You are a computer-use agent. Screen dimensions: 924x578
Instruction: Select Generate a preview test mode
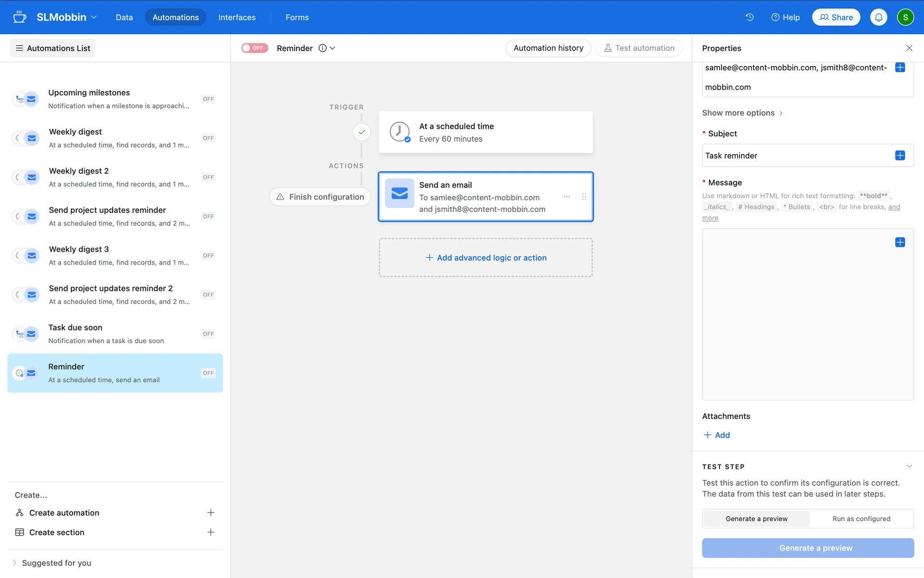[x=756, y=519]
